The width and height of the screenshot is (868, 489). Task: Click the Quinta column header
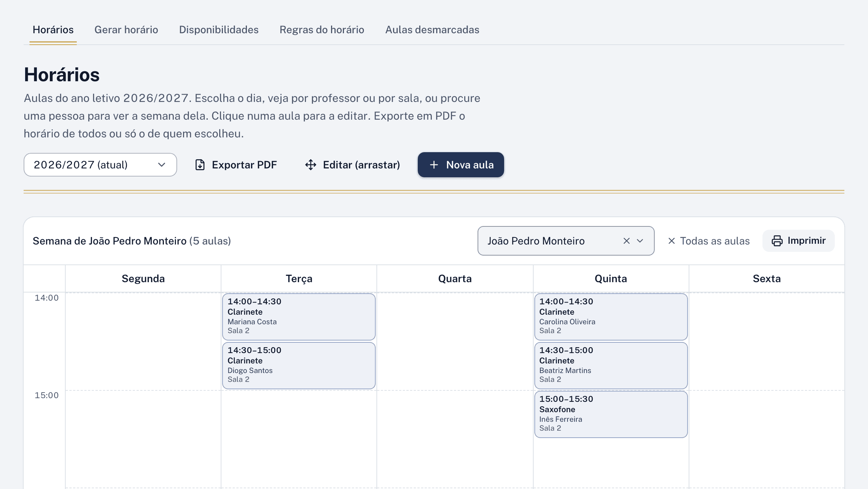coord(611,278)
